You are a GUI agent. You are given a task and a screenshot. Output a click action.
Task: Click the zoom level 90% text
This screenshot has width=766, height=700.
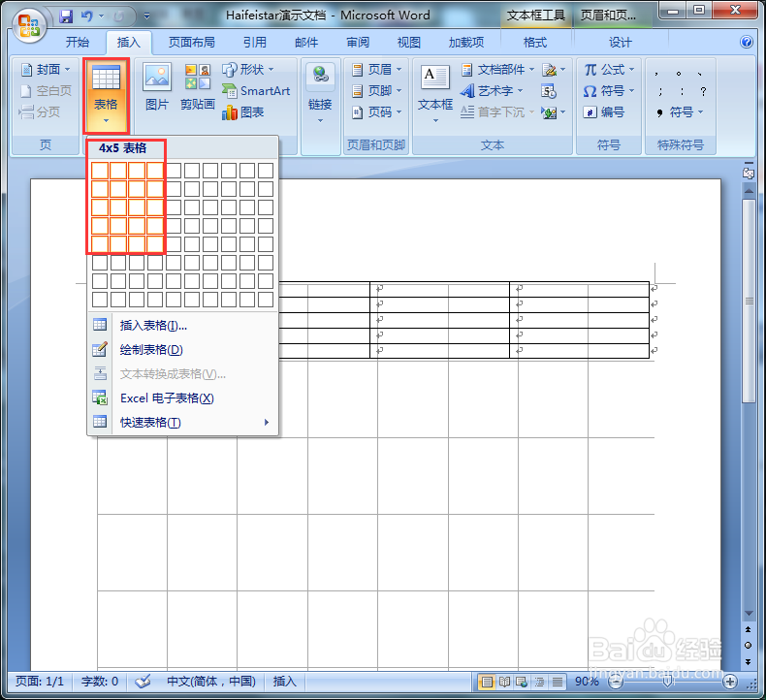[x=587, y=682]
